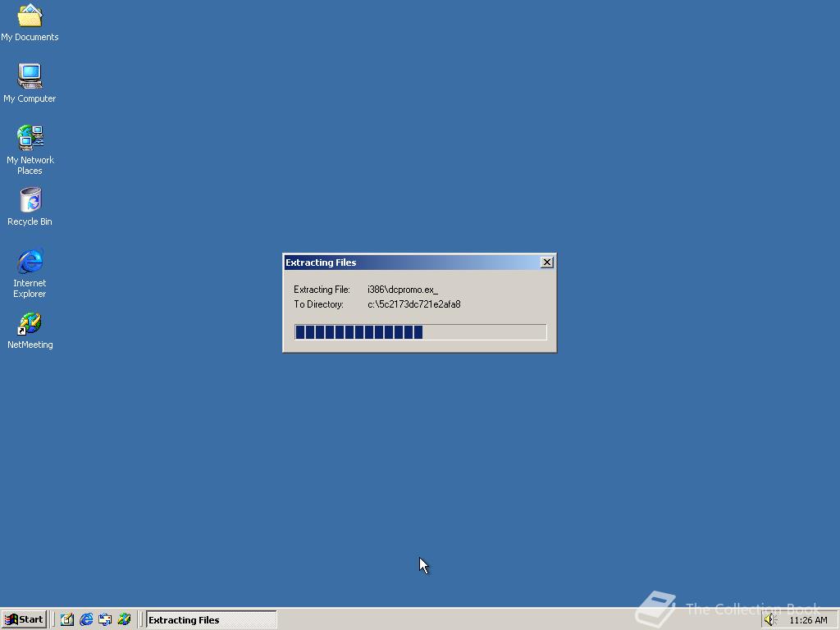Close the Extracting Files dialog
The width and height of the screenshot is (840, 630).
[546, 262]
